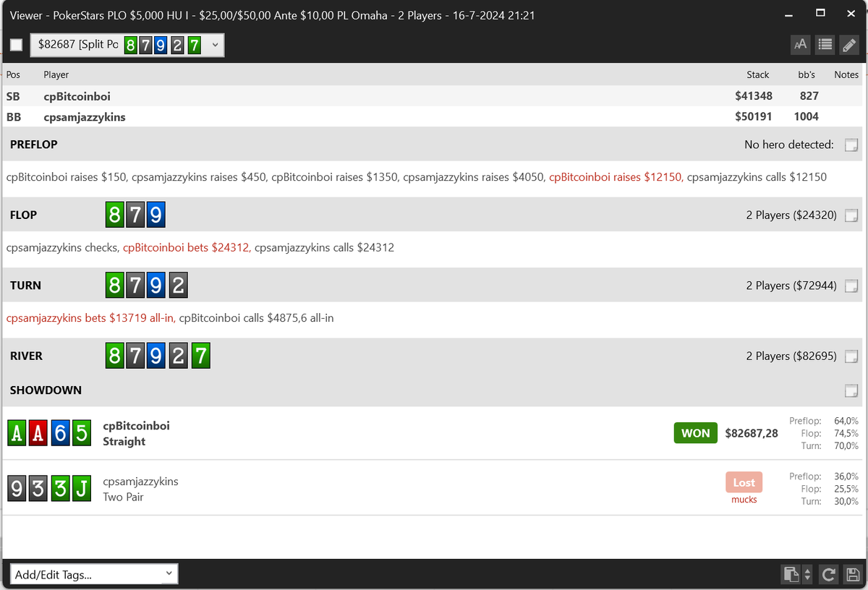Open the font size (AA) tool

[x=800, y=45]
